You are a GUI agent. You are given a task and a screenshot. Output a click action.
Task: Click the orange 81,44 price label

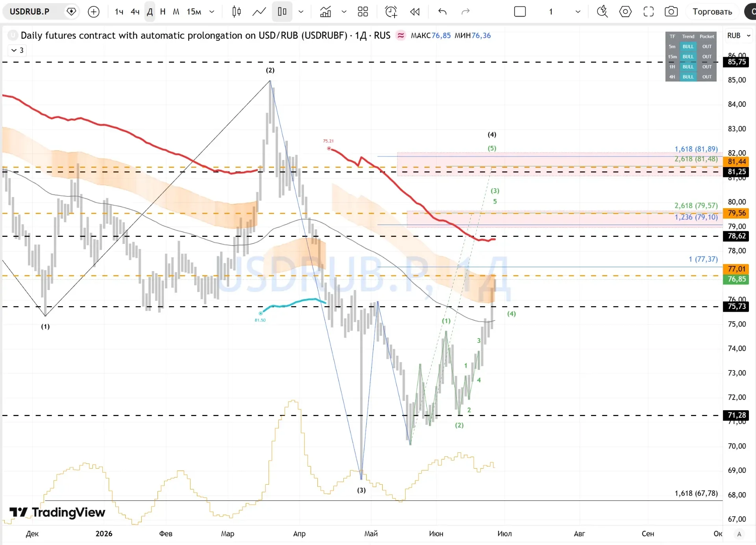click(x=737, y=162)
